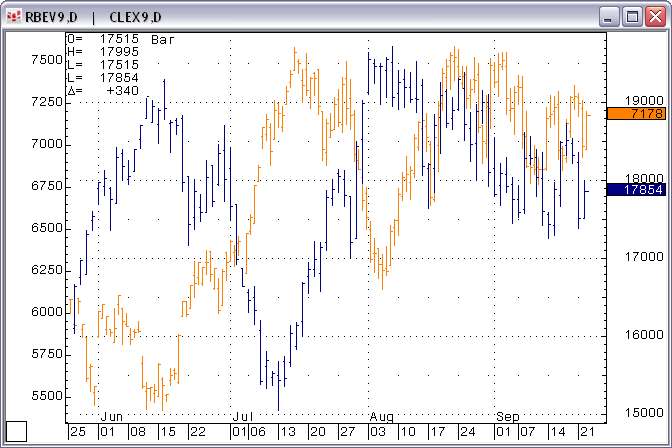Image resolution: width=672 pixels, height=448 pixels.
Task: Click the Aug month label
Action: point(381,417)
